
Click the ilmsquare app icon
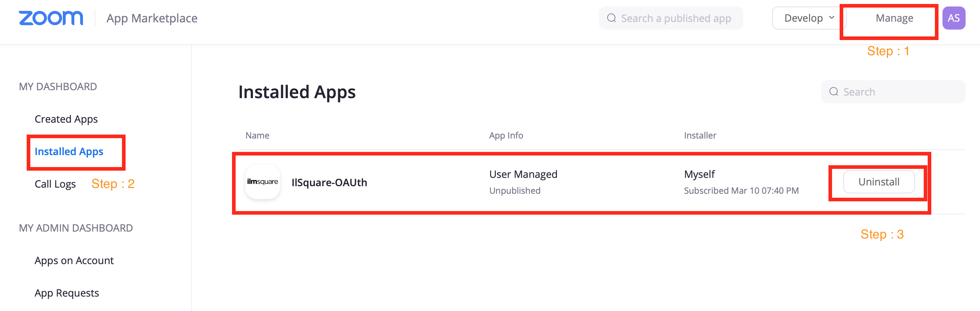[263, 182]
